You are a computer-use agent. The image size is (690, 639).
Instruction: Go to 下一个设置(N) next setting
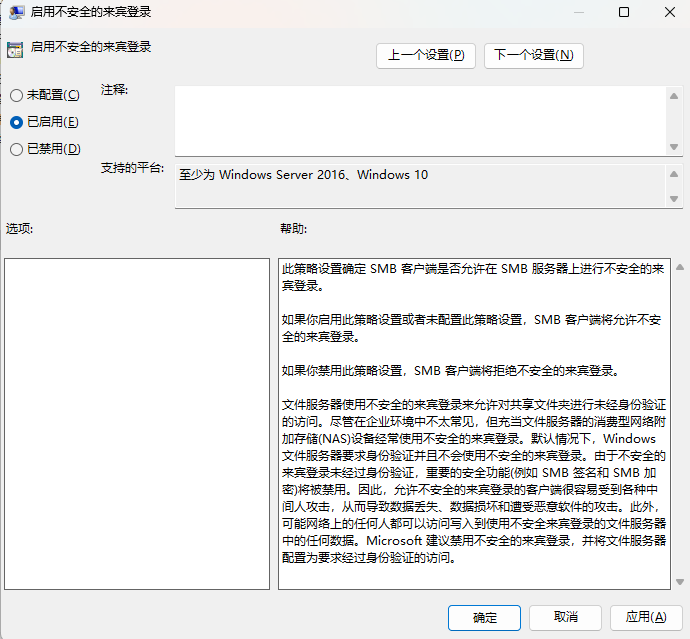click(x=533, y=55)
